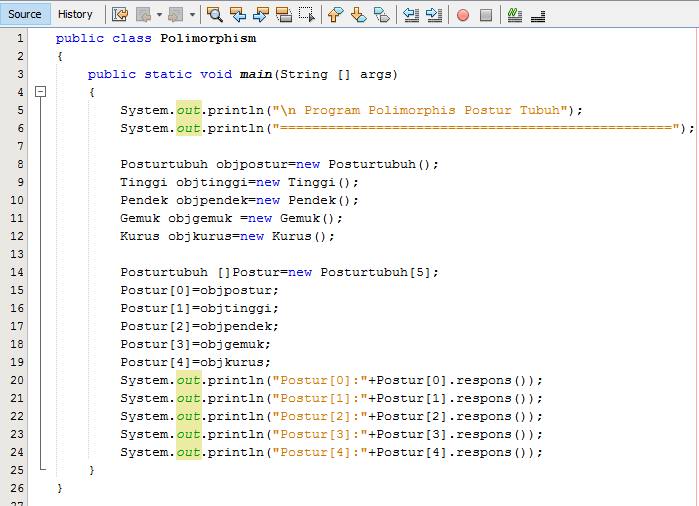Click highlighted "out" on line 21
699x506 pixels.
click(189, 398)
